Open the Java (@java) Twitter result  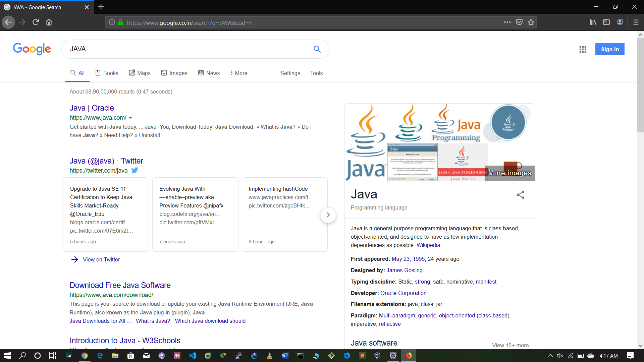click(106, 161)
